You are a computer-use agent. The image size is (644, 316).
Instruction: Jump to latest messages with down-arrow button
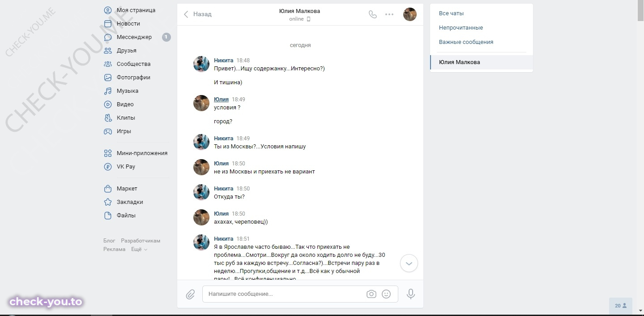tap(409, 264)
